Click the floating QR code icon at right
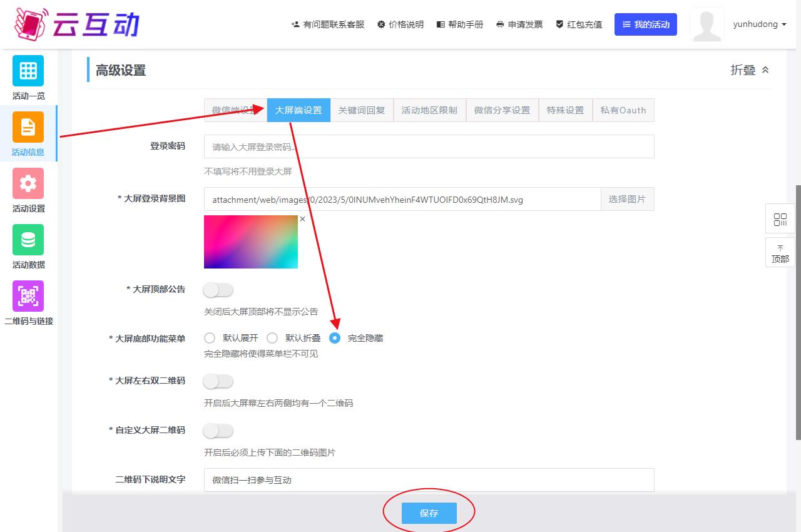This screenshot has height=532, width=801. pos(780,219)
